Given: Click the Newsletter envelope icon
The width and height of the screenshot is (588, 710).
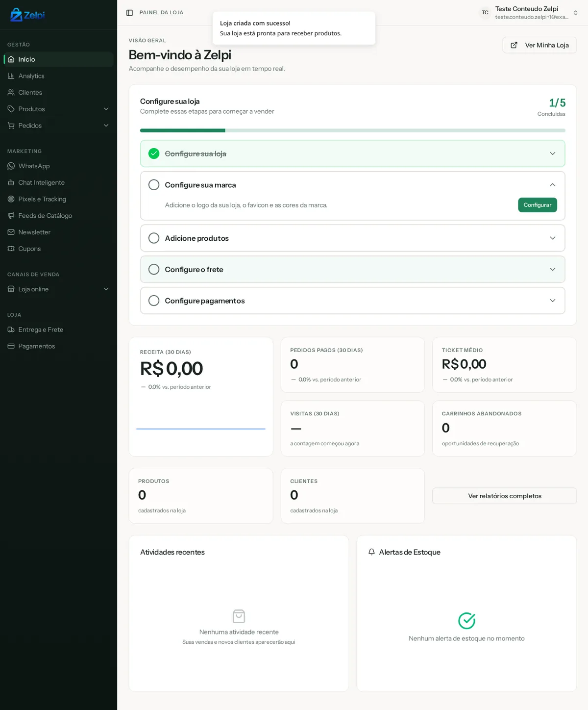Looking at the screenshot, I should point(11,232).
